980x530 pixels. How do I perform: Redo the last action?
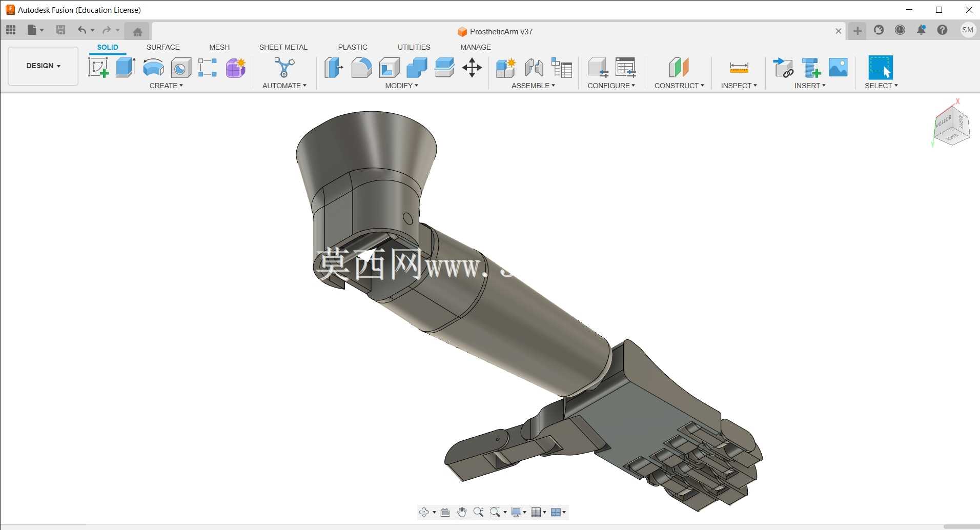(107, 30)
